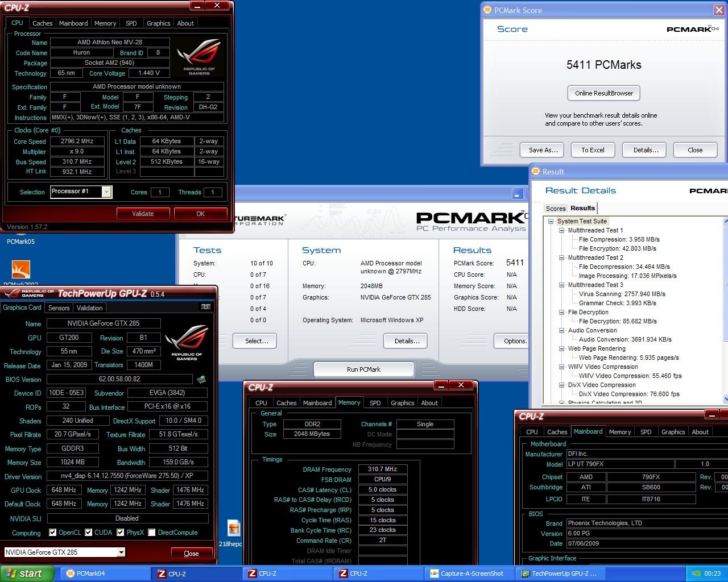Image resolution: width=728 pixels, height=582 pixels.
Task: Collapse File Decryption tree node
Action: (x=561, y=312)
